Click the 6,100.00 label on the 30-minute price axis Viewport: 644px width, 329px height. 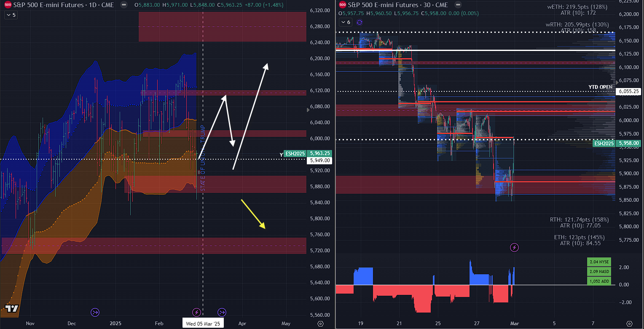629,67
